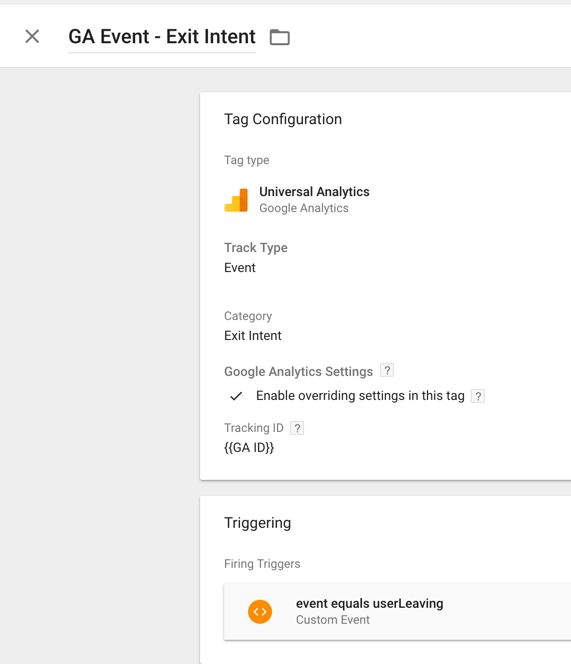Viewport: 571px width, 664px height.
Task: Click the Firing Triggers label
Action: (262, 564)
